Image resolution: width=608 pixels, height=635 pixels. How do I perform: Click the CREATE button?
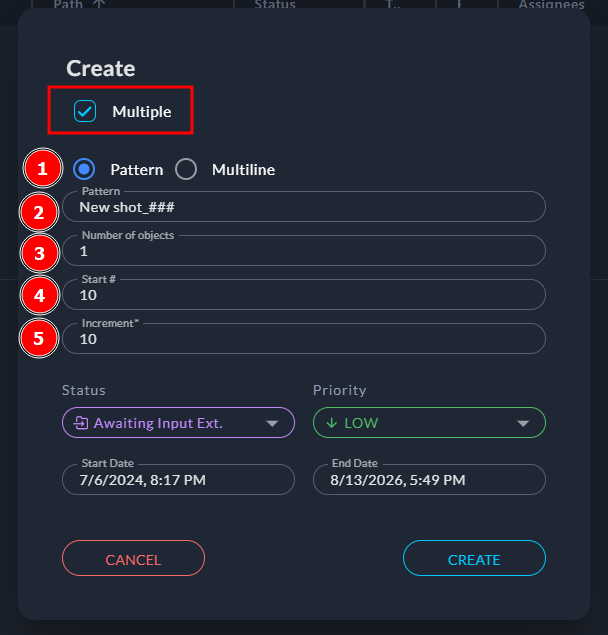click(474, 559)
